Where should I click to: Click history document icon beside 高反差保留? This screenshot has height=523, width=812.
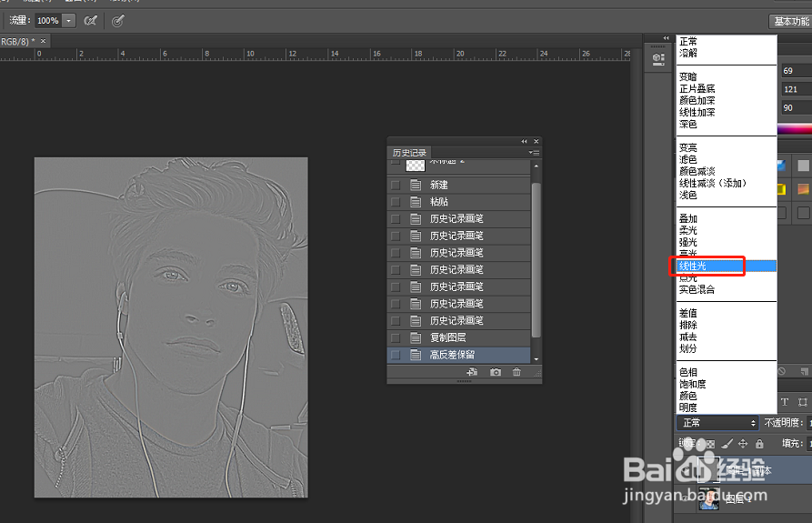coord(416,355)
